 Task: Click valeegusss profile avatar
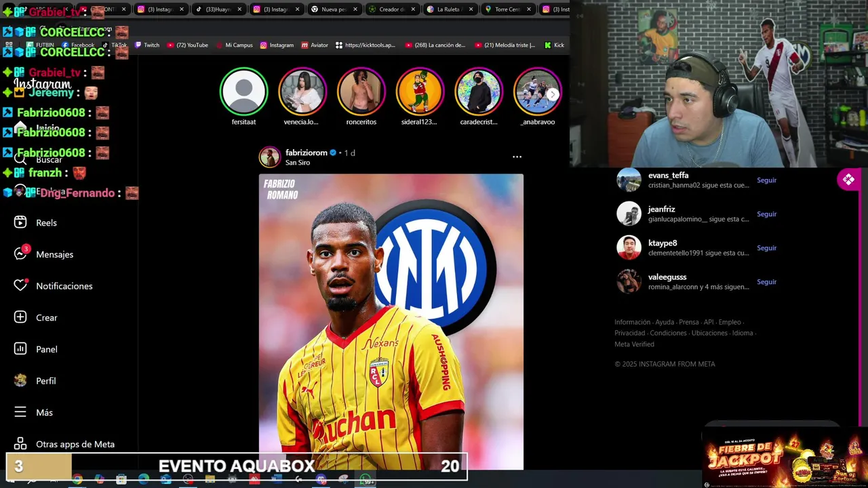[629, 281]
